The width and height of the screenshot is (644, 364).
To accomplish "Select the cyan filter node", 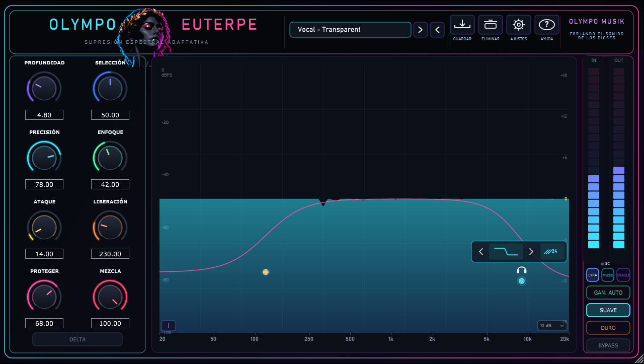I will click(522, 281).
